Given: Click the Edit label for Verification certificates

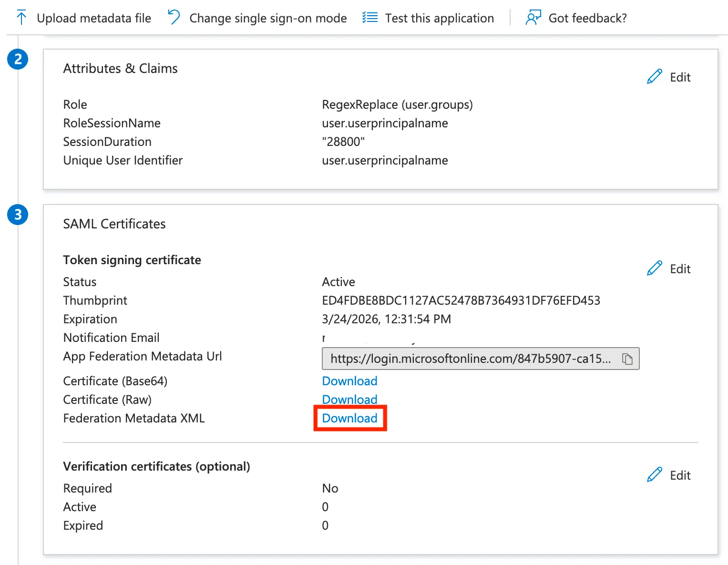Looking at the screenshot, I should pyautogui.click(x=680, y=475).
